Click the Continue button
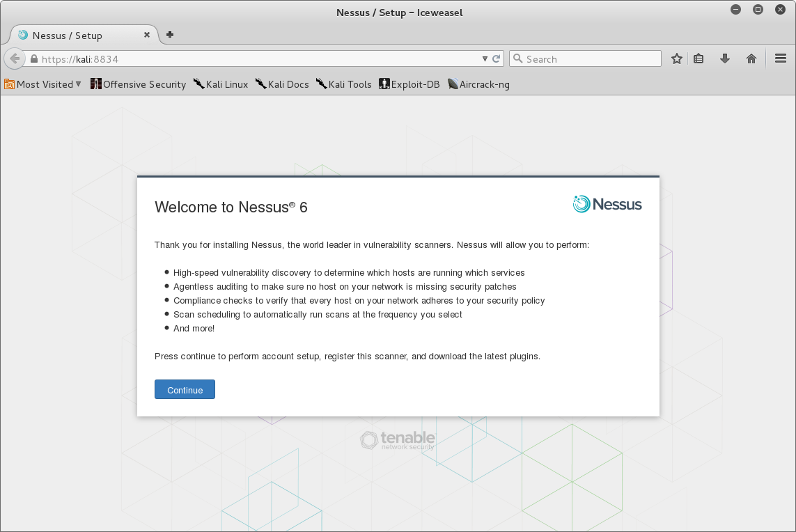Viewport: 796px width, 532px height. (185, 389)
